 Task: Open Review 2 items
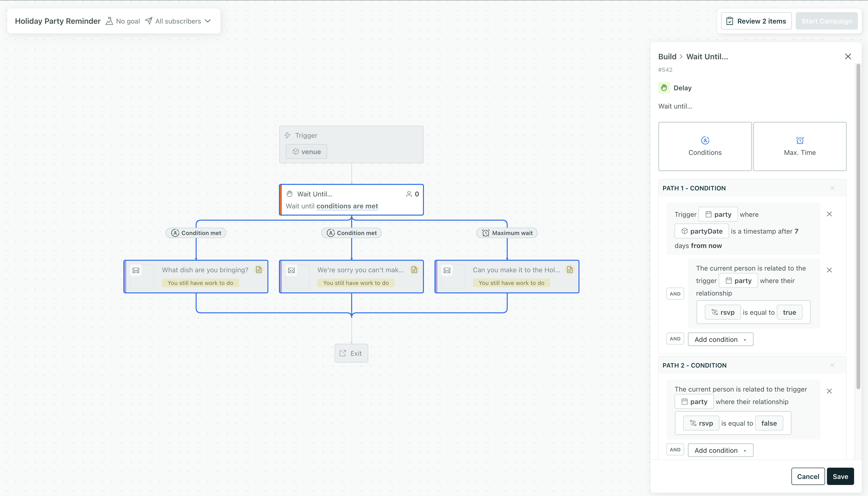click(756, 21)
